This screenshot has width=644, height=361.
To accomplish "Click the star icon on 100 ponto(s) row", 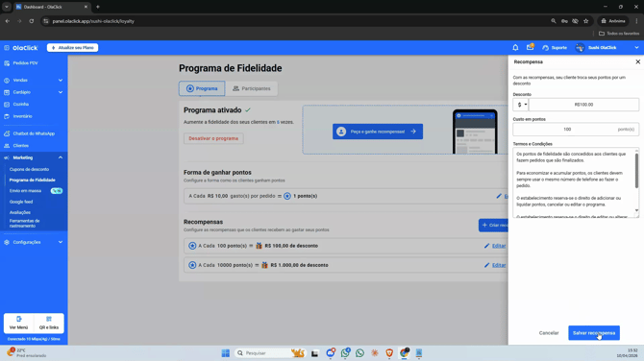I will (192, 246).
